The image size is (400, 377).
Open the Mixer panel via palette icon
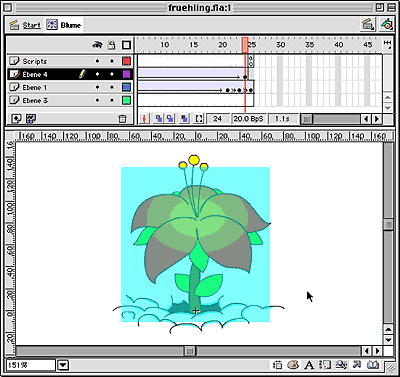(x=293, y=365)
